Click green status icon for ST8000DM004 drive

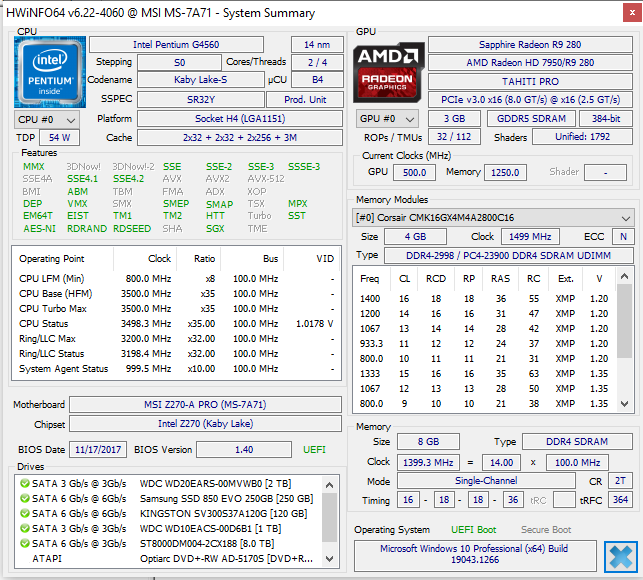click(23, 543)
